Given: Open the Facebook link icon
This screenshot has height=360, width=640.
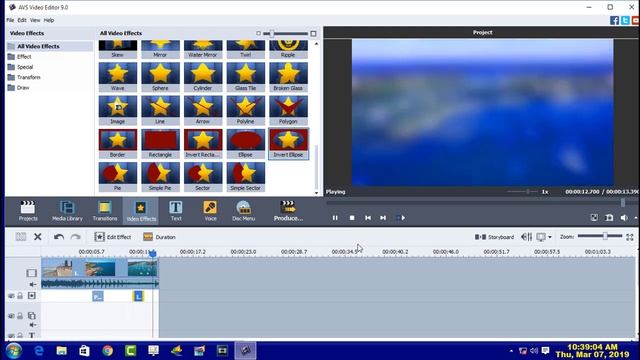Looking at the screenshot, I should pos(614,20).
